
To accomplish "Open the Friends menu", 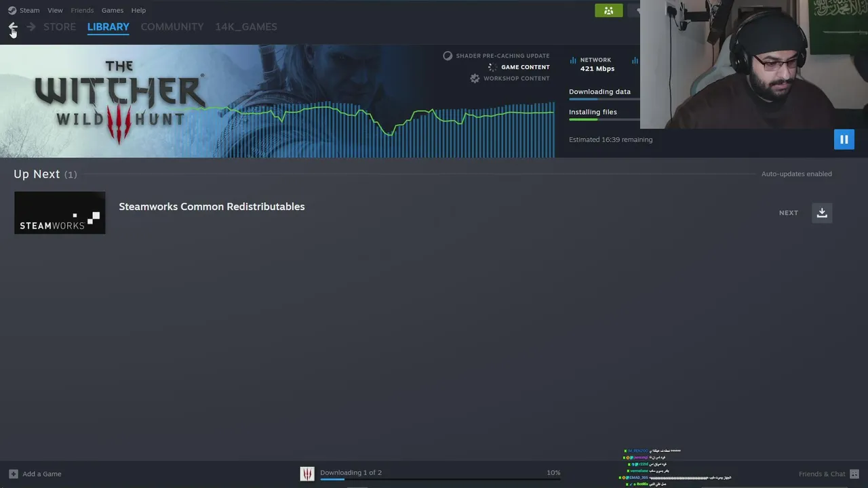I will click(82, 10).
